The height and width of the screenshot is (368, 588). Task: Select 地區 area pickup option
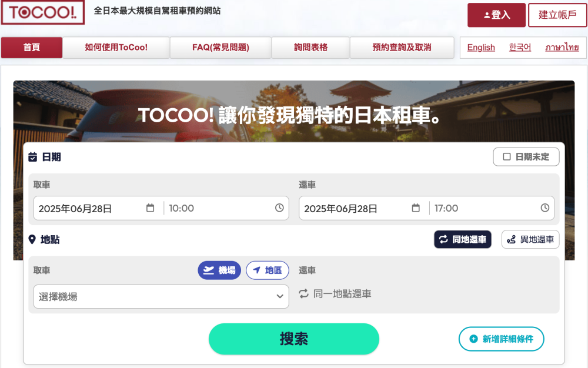pyautogui.click(x=268, y=270)
